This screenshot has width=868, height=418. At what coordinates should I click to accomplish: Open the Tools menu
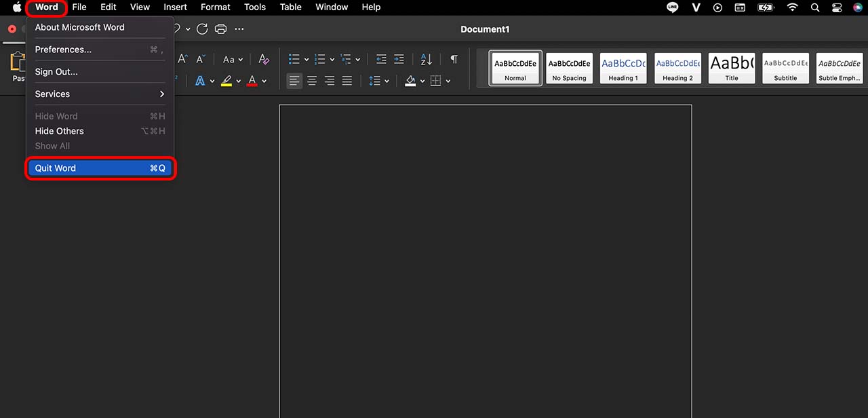pyautogui.click(x=255, y=7)
